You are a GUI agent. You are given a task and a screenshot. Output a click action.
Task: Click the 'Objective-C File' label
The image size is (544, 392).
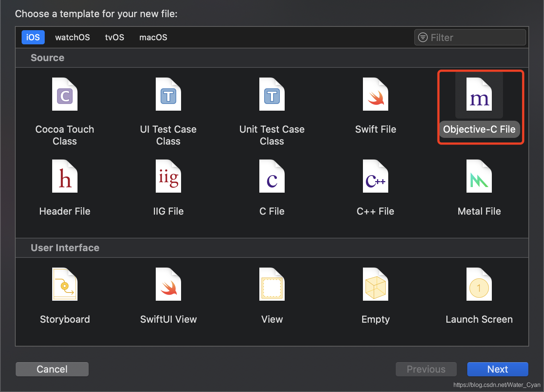(x=479, y=129)
